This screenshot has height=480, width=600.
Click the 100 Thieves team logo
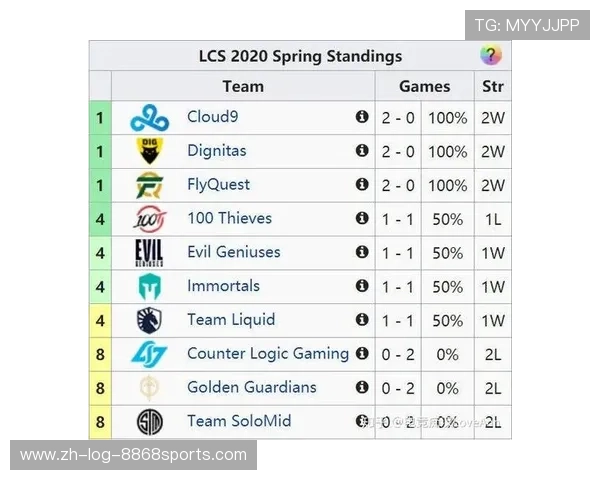pyautogui.click(x=149, y=219)
